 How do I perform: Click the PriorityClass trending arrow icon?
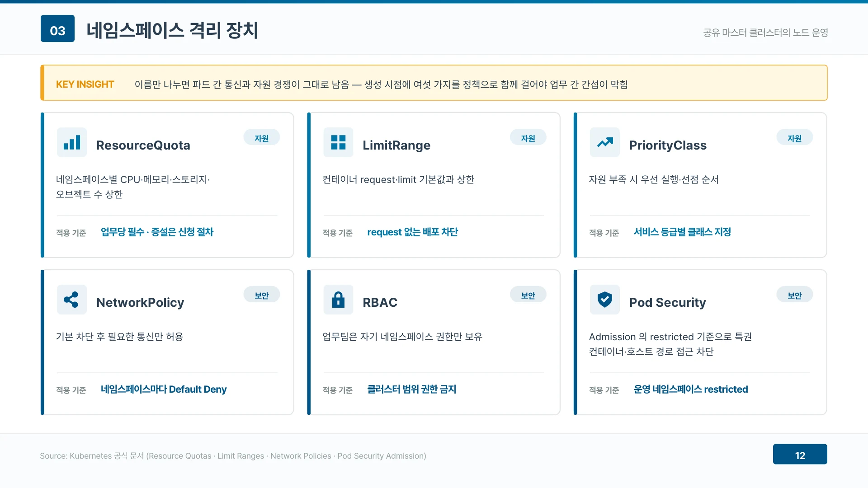point(605,142)
